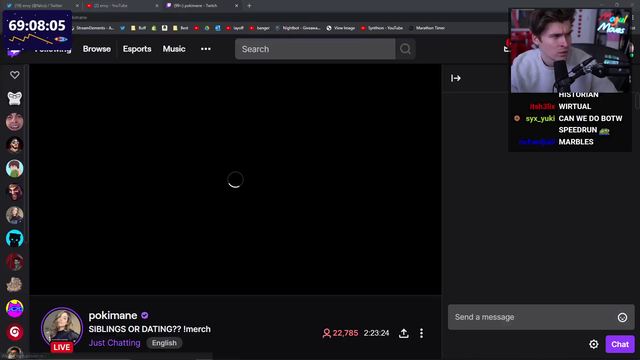Screen dimensions: 640x360
Task: Focus the Send a message box
Action: pyautogui.click(x=541, y=317)
